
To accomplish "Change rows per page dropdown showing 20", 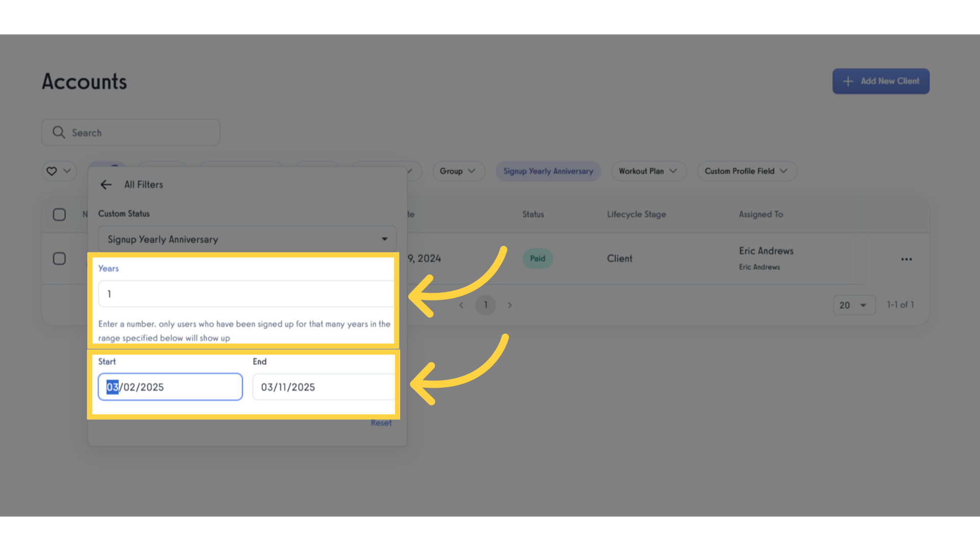I will tap(854, 305).
